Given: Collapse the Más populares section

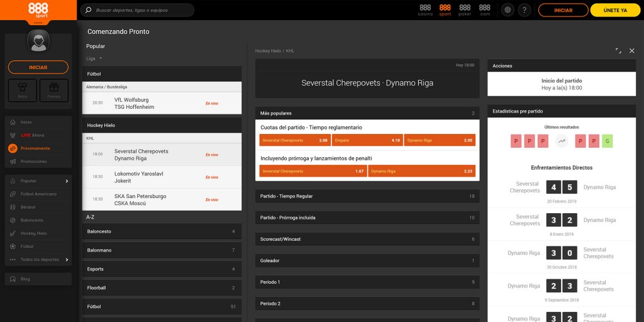Looking at the screenshot, I should click(x=367, y=113).
